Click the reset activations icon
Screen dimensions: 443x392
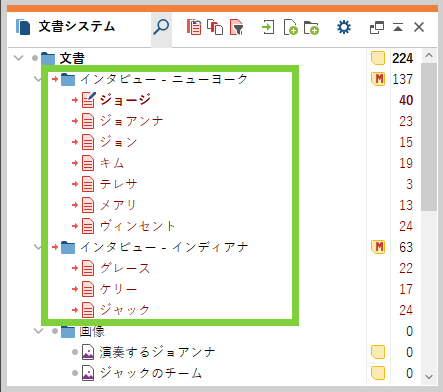point(215,27)
